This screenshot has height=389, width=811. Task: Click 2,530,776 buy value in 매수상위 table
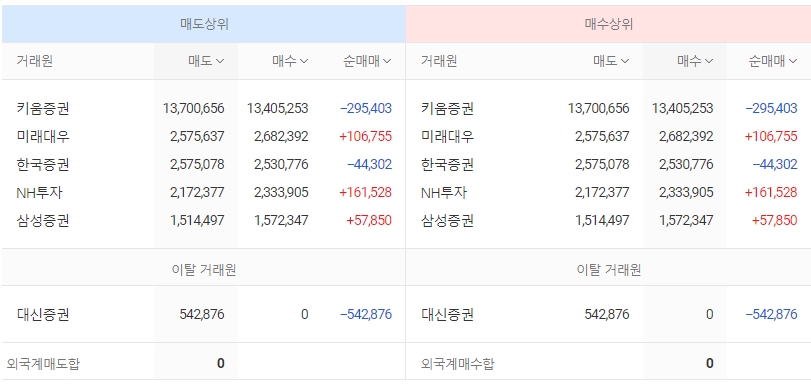686,164
